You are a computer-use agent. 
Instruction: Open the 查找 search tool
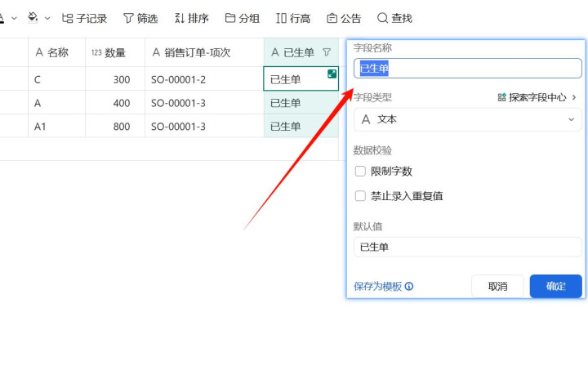[x=395, y=18]
